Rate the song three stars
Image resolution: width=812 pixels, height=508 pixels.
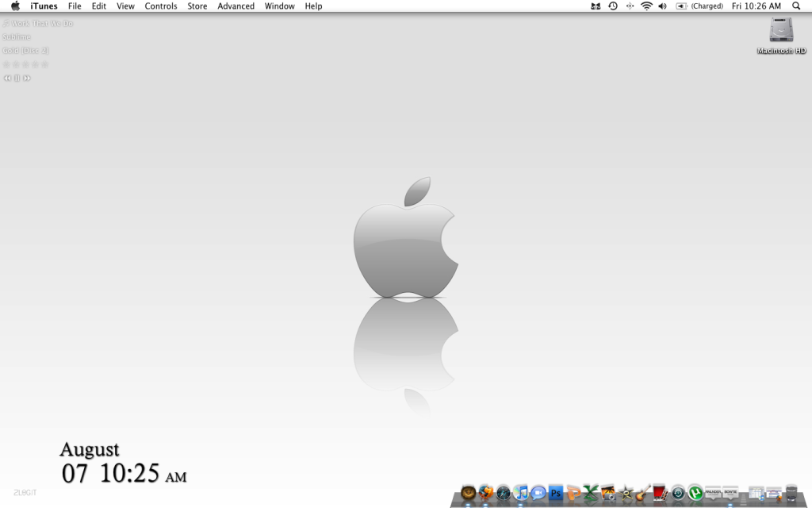[25, 64]
